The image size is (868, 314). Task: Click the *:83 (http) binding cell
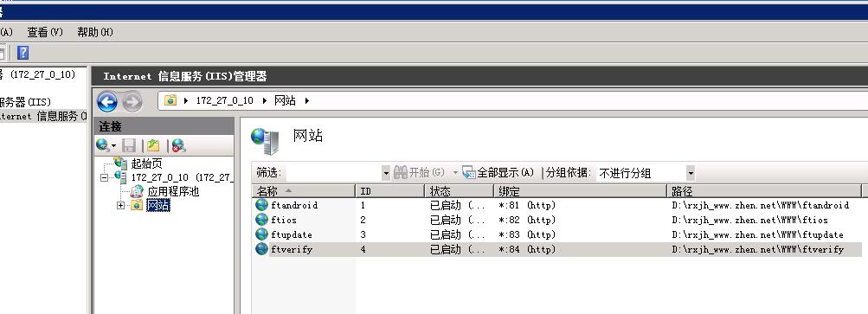[x=527, y=234]
